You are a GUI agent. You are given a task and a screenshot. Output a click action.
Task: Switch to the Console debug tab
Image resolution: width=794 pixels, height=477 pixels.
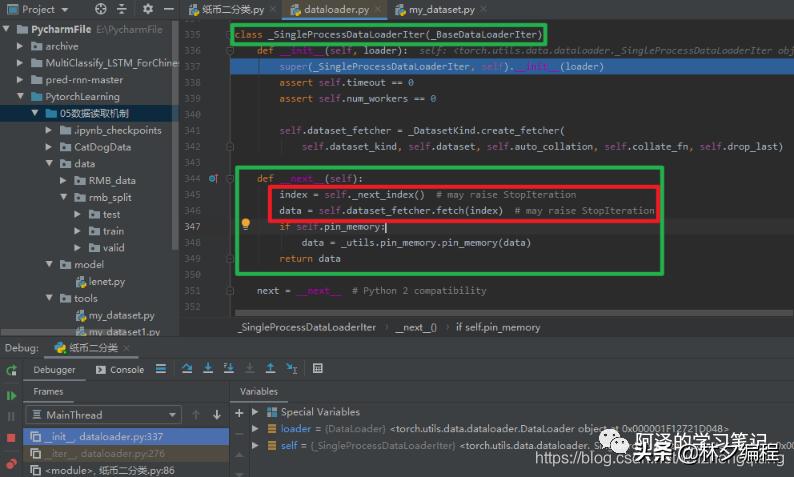120,369
